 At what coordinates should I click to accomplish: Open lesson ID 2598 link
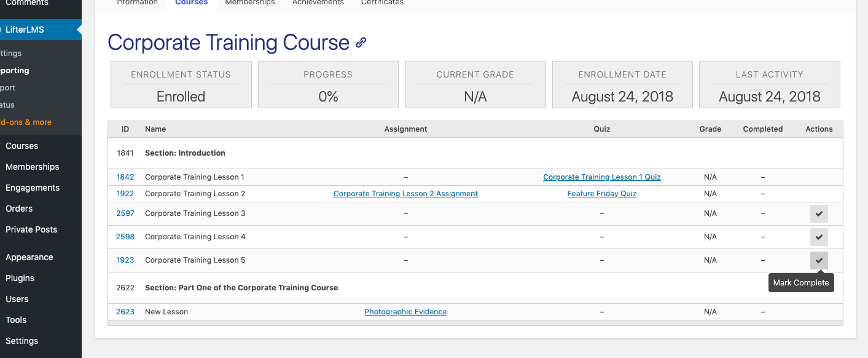click(125, 237)
